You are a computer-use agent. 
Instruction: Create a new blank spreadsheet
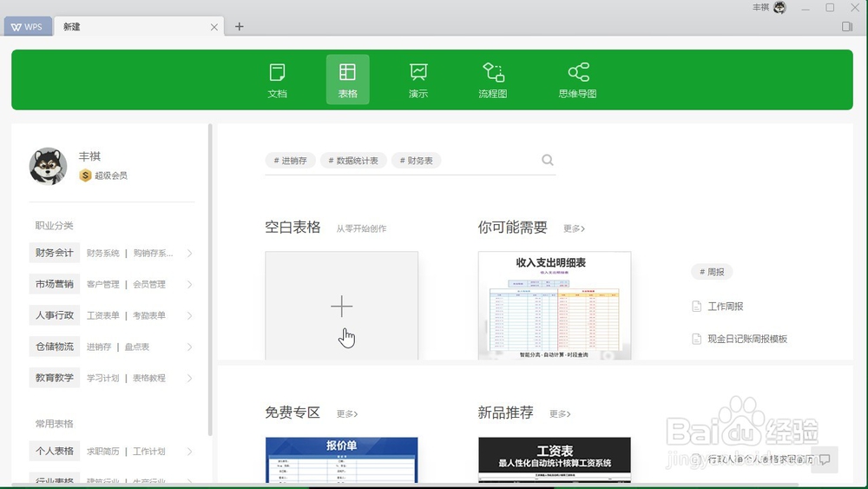[x=341, y=306]
